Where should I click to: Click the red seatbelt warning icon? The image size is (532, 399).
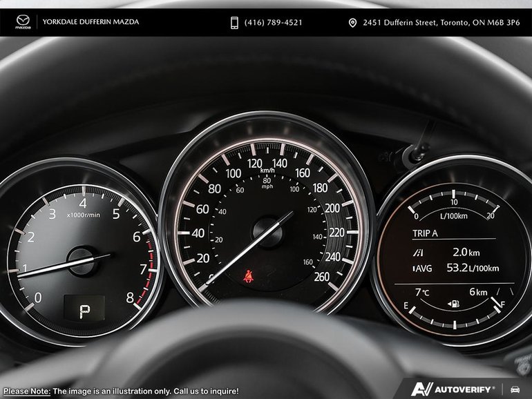tap(247, 277)
